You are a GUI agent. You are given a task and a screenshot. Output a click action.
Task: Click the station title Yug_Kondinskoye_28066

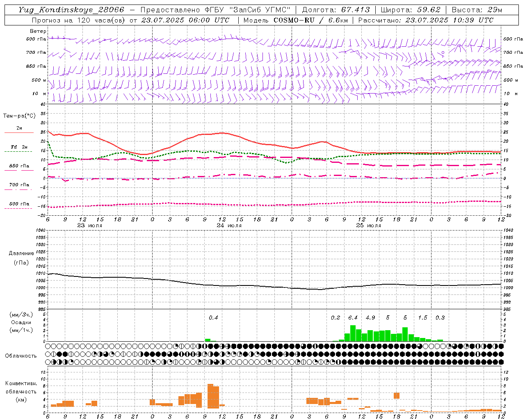[x=71, y=10]
